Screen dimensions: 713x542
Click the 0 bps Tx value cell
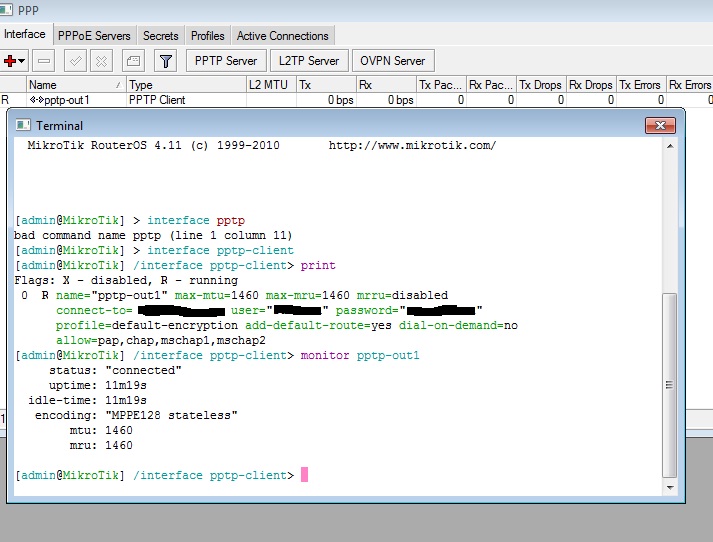(x=326, y=100)
